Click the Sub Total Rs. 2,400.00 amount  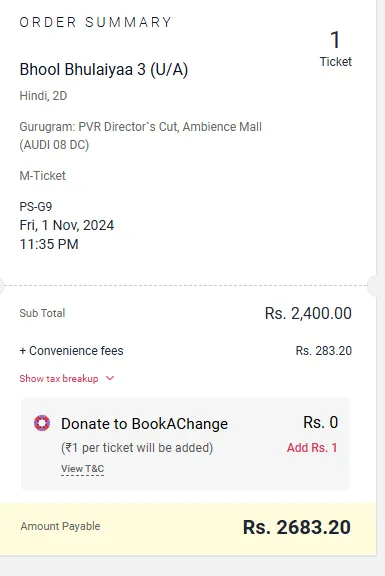pyautogui.click(x=308, y=313)
